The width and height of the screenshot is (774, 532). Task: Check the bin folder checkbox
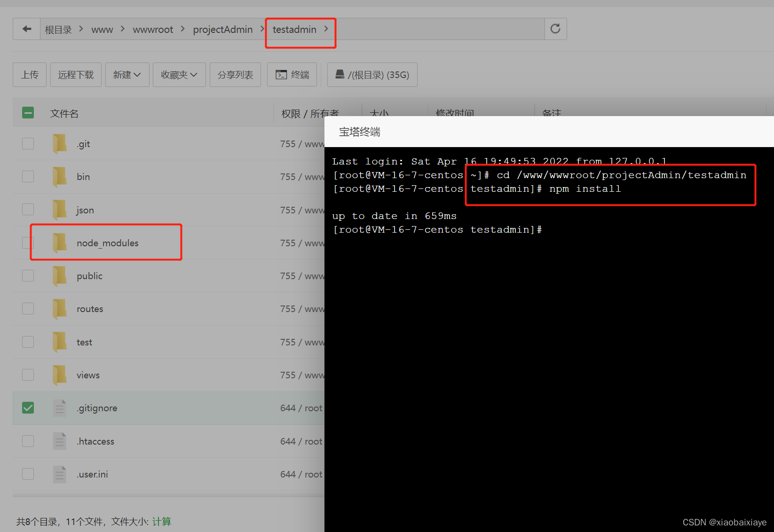(x=28, y=176)
